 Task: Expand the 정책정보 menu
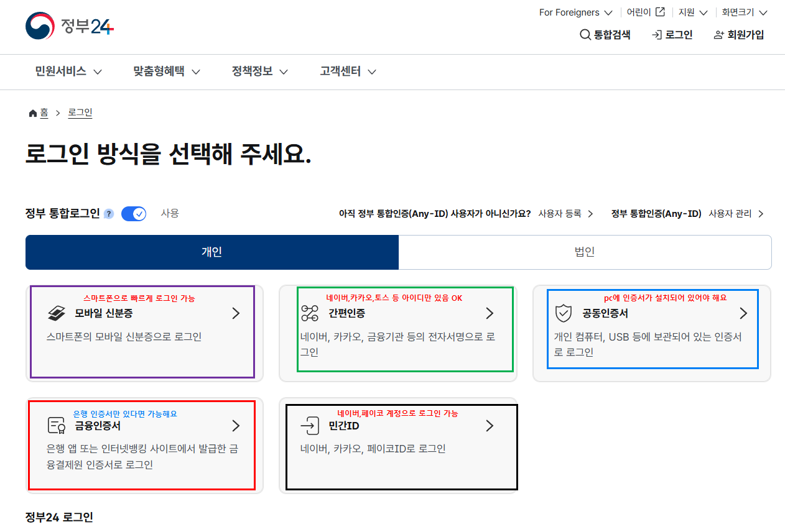tap(260, 71)
